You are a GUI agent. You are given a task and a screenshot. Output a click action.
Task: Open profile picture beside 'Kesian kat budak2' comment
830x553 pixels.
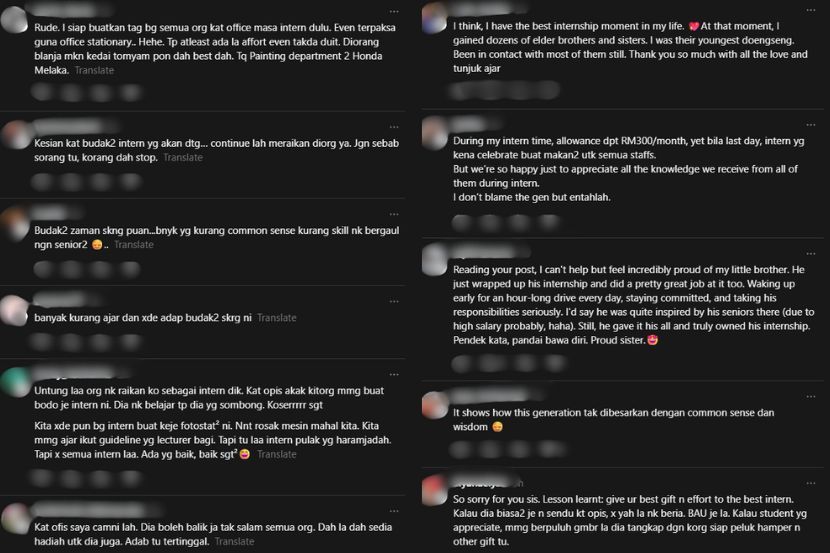tap(15, 135)
